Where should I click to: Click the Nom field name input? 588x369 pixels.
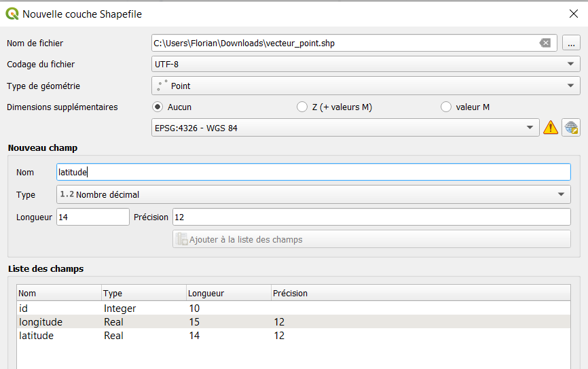coord(314,172)
